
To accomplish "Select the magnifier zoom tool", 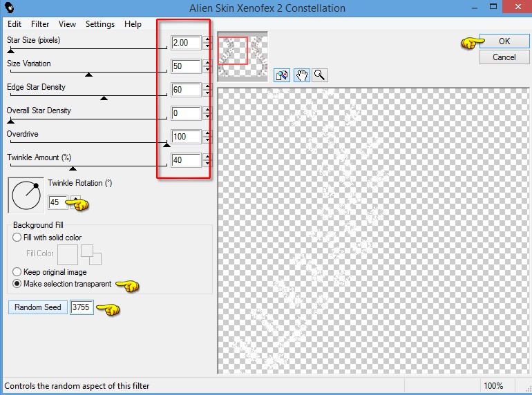I will [320, 75].
